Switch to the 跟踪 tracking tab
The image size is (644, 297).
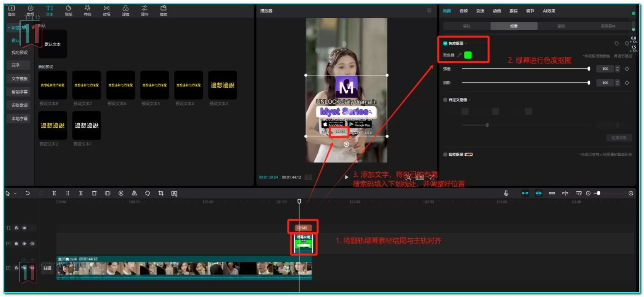click(x=513, y=11)
